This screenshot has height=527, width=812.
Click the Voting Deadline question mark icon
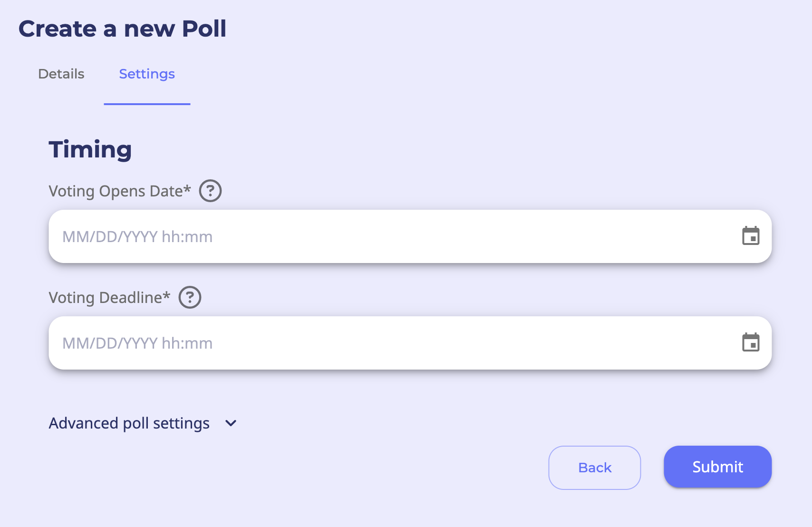(190, 297)
